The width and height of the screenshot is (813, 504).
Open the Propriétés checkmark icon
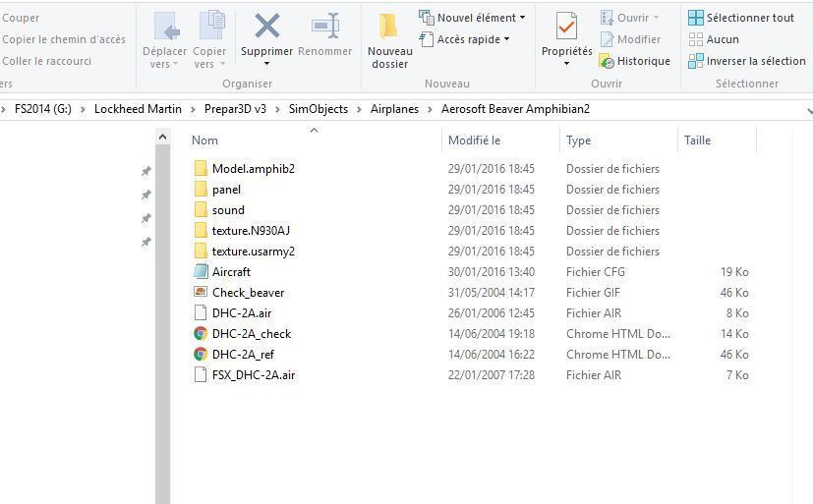(566, 26)
